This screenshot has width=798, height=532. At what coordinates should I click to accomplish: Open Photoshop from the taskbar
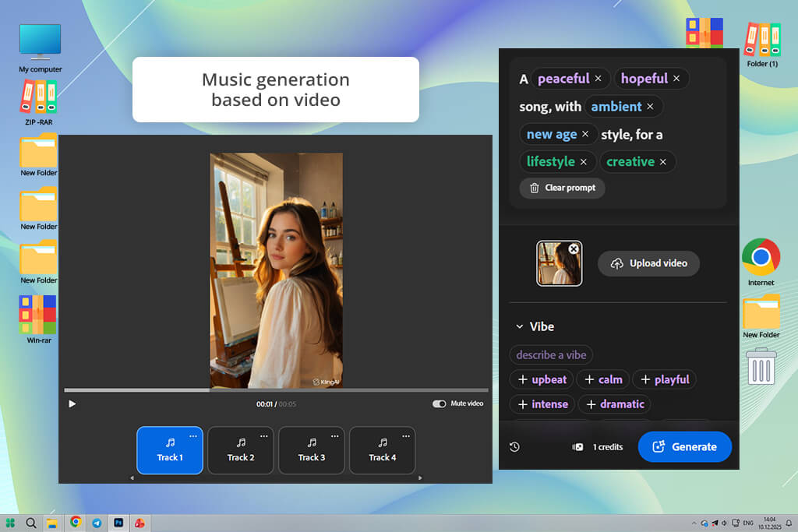pyautogui.click(x=118, y=523)
